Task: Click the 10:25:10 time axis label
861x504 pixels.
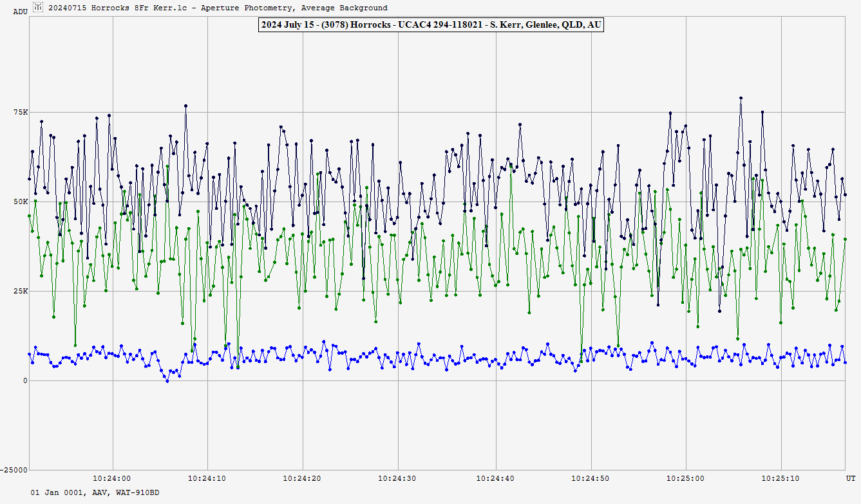Action: (781, 478)
